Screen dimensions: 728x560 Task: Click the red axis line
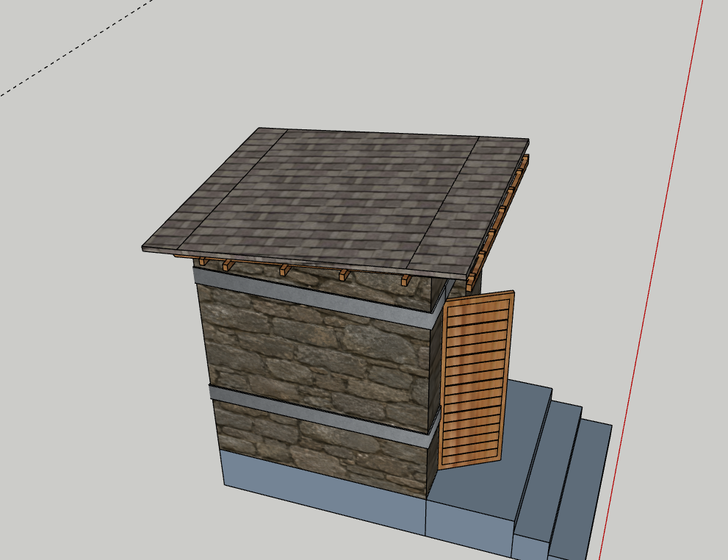click(652, 279)
